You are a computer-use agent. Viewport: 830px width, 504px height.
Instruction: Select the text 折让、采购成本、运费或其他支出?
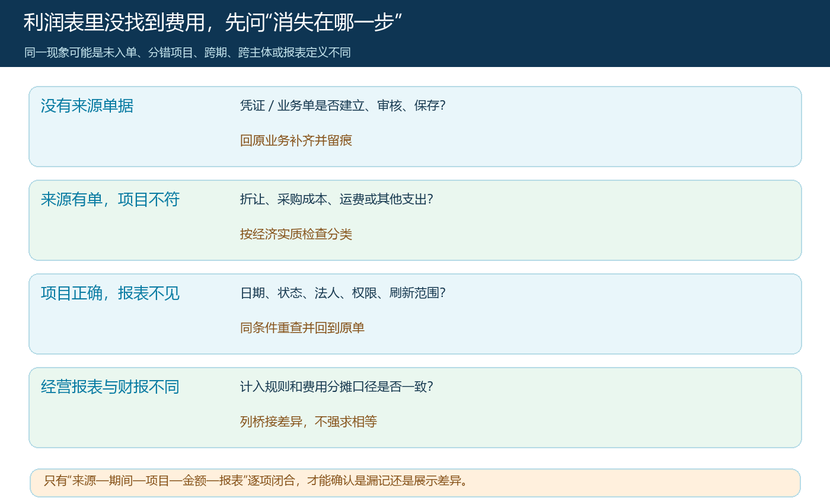[x=337, y=199]
